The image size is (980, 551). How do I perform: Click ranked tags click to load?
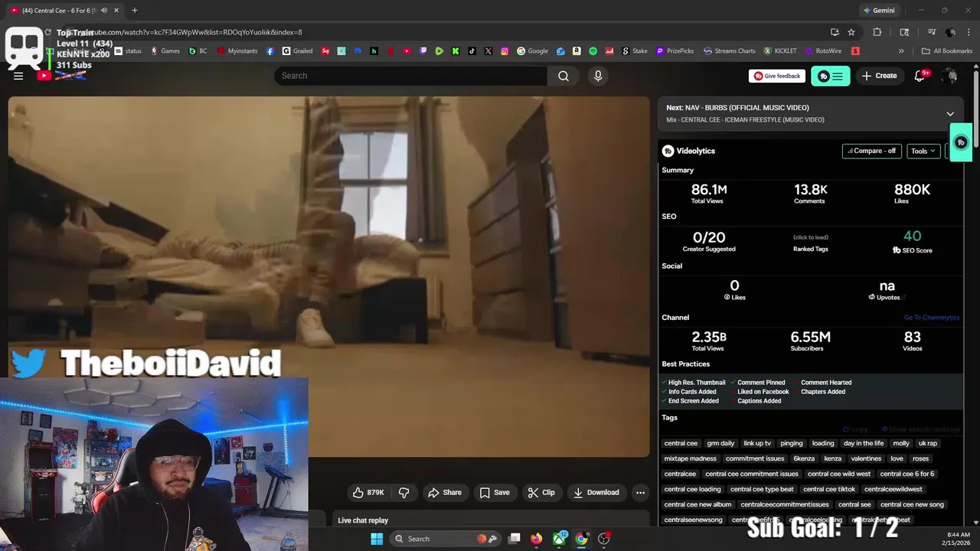810,237
